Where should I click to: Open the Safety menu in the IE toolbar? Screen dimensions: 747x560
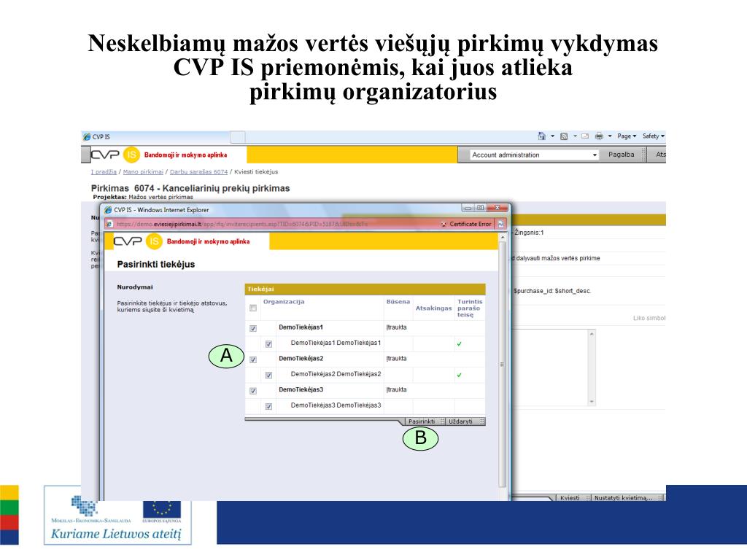(x=653, y=136)
